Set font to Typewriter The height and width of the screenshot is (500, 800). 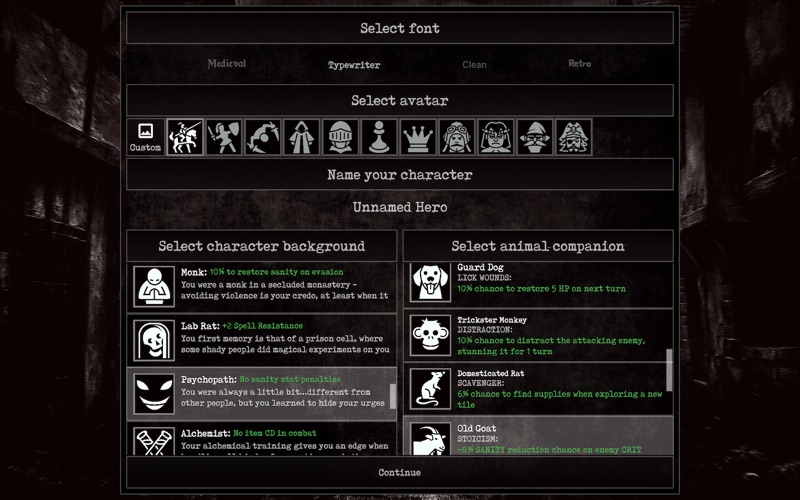click(354, 65)
